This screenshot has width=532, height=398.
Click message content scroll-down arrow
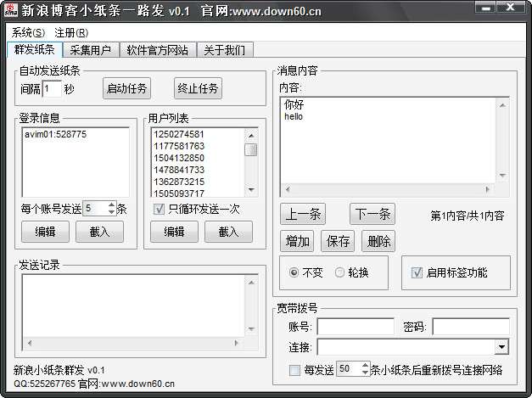(x=502, y=175)
